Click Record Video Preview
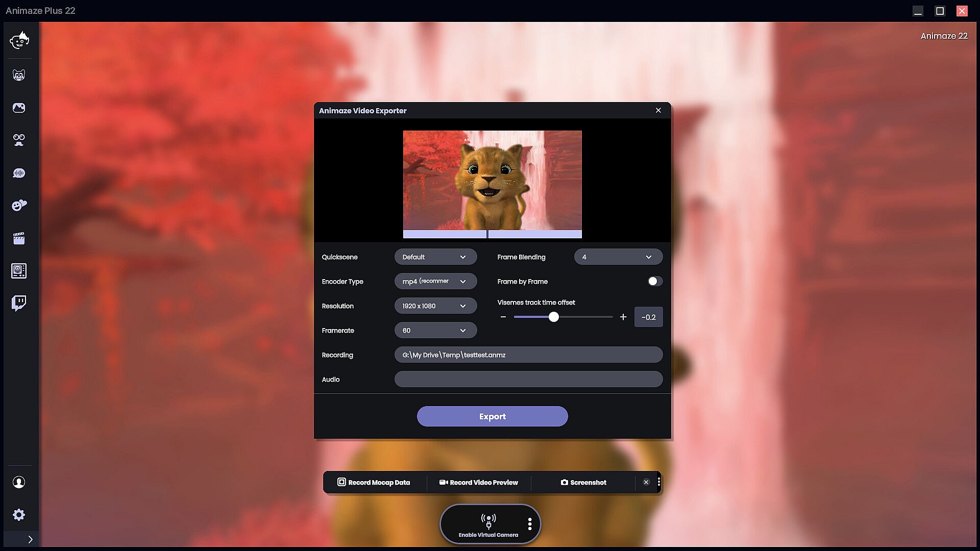Screen dimensions: 980x551 [479, 482]
